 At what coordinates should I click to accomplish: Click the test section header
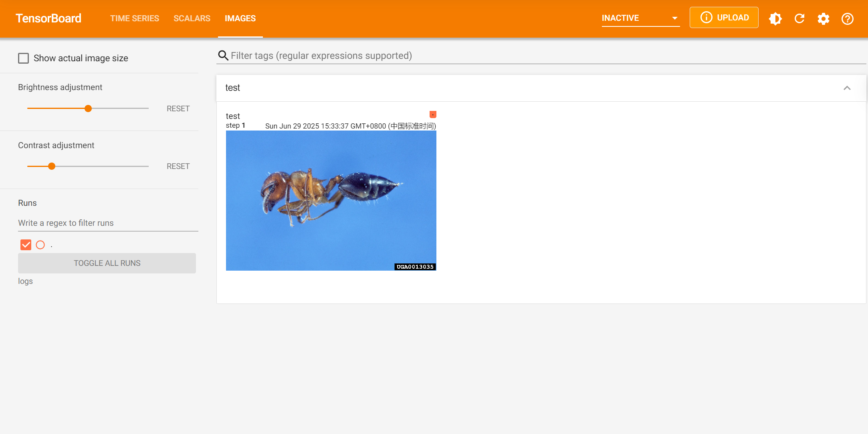point(232,88)
